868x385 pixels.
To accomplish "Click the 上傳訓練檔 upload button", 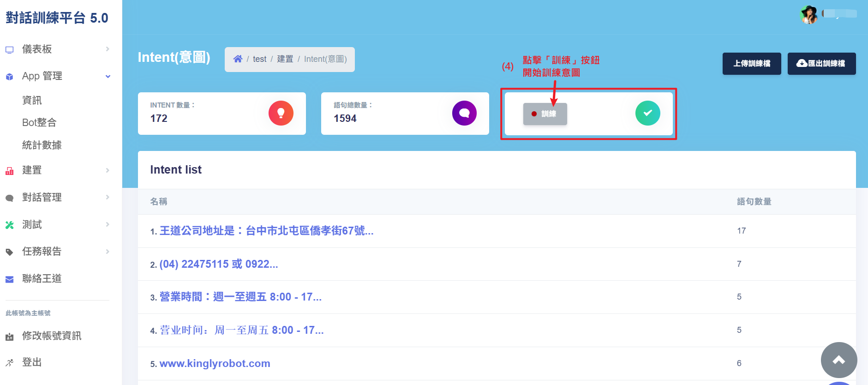I will click(751, 64).
